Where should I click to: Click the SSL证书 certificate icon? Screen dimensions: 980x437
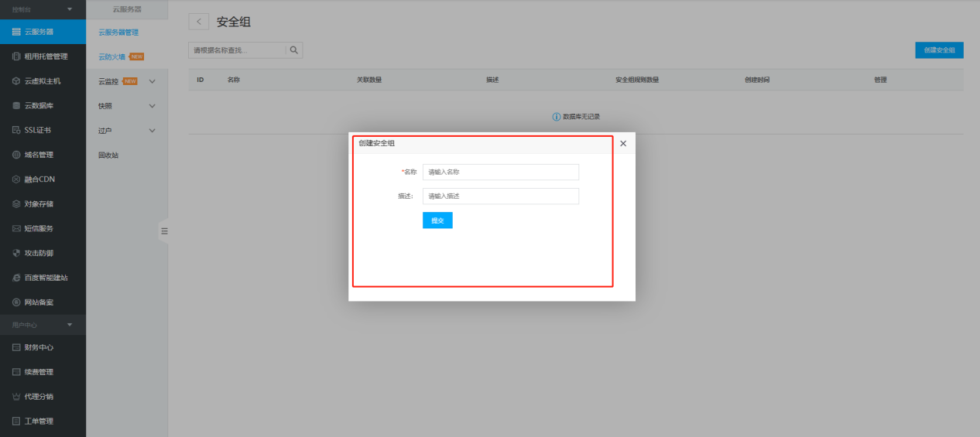tap(16, 130)
